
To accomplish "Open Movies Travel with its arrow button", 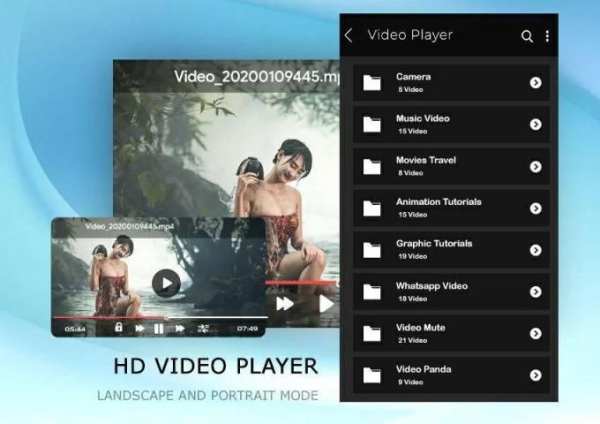I will [536, 166].
